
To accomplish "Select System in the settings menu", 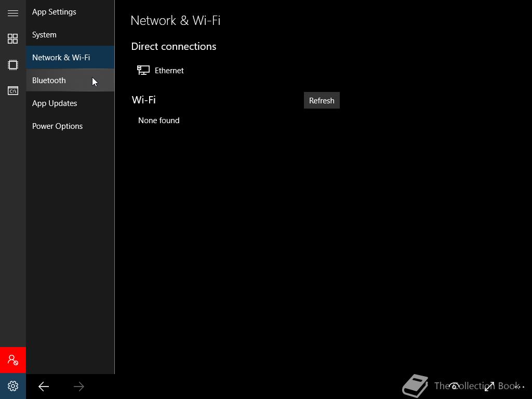I will tap(70, 35).
